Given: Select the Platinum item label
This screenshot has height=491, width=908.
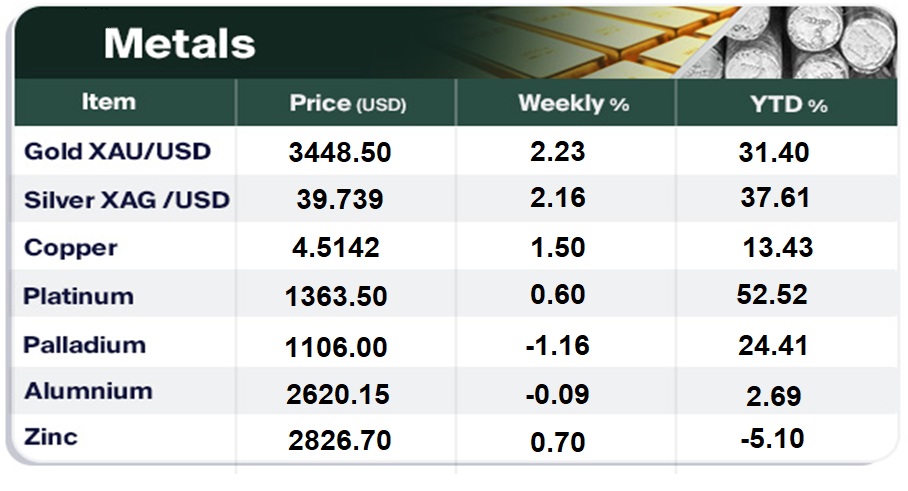Looking at the screenshot, I should point(78,296).
